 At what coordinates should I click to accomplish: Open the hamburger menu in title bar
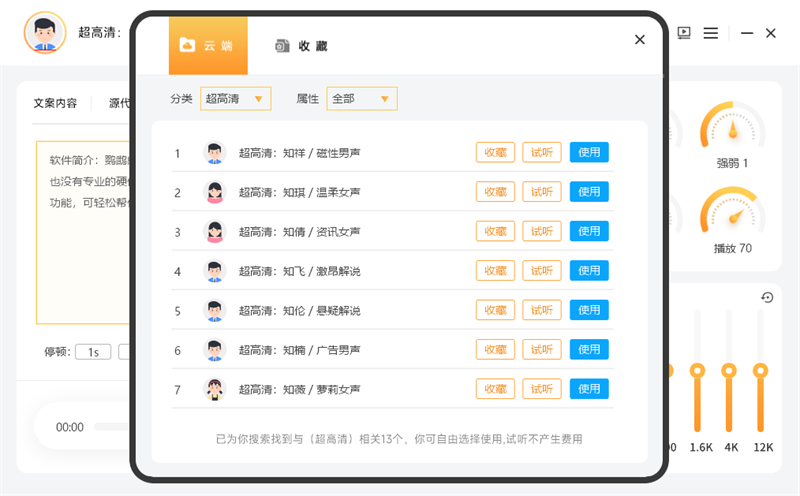(x=711, y=33)
